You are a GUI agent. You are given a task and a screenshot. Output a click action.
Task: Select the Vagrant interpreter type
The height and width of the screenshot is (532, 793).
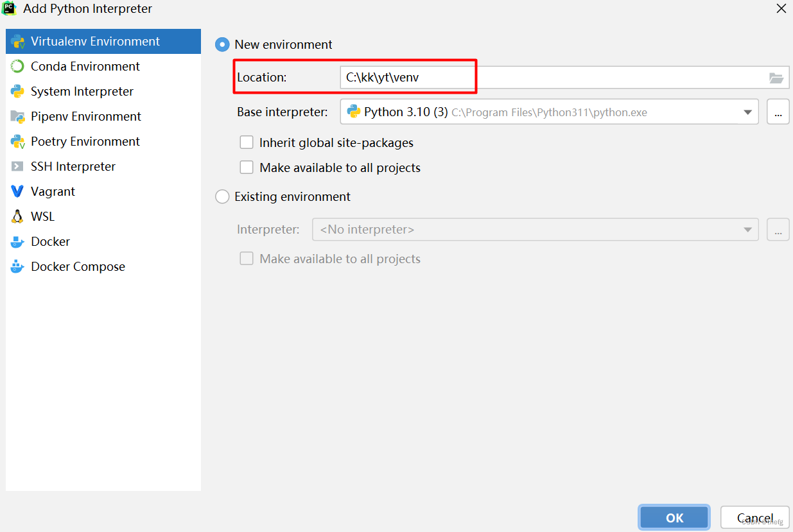click(103, 191)
